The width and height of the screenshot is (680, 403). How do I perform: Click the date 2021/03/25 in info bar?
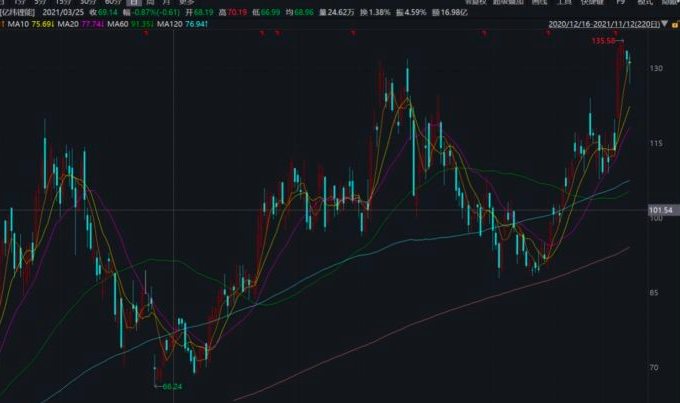click(63, 12)
